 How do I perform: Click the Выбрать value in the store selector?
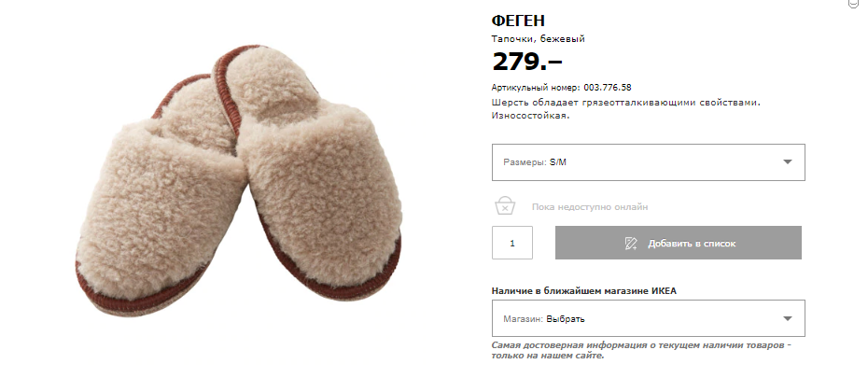[566, 319]
